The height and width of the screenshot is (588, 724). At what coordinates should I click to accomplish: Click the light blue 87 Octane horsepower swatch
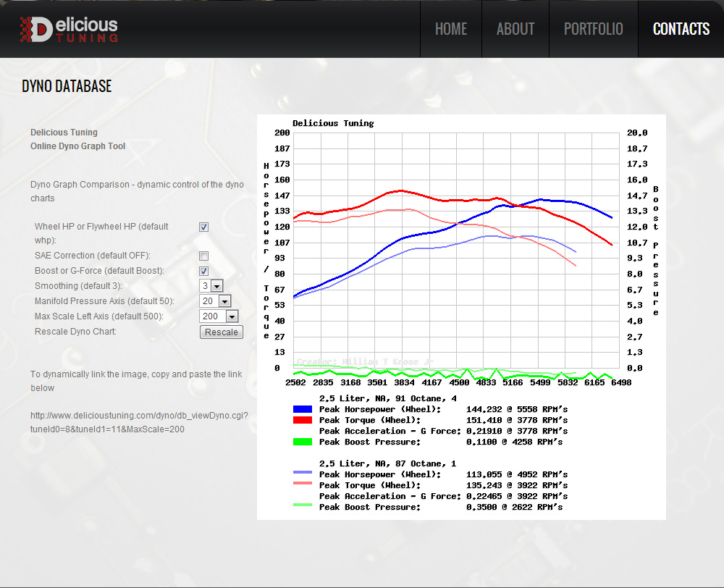(303, 472)
